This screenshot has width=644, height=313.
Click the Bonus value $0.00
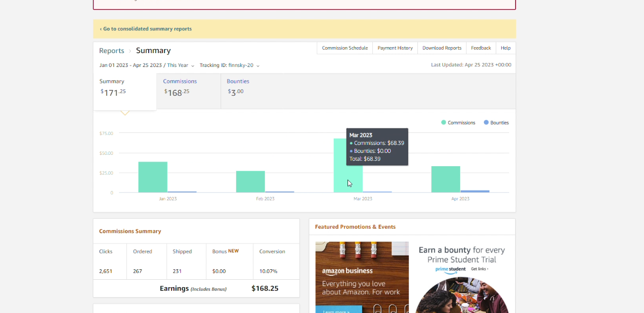pos(219,271)
